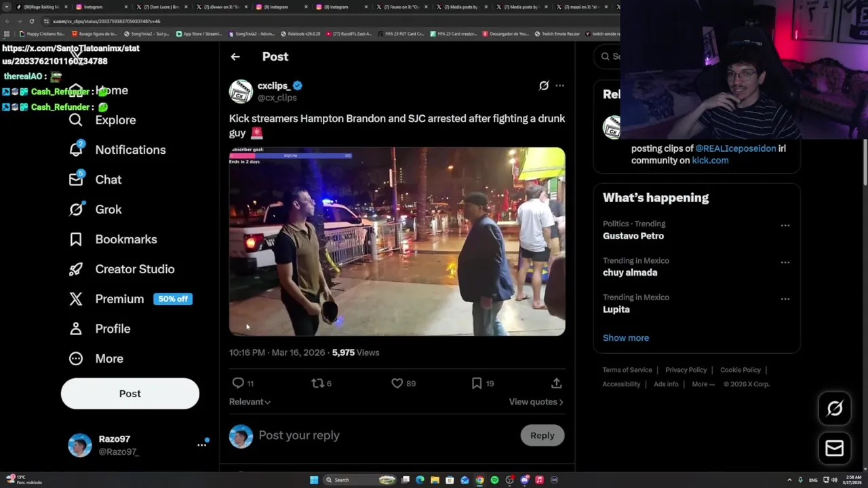Open Twitch Emote Resizer bookmark
Image resolution: width=868 pixels, height=488 pixels.
pyautogui.click(x=557, y=34)
